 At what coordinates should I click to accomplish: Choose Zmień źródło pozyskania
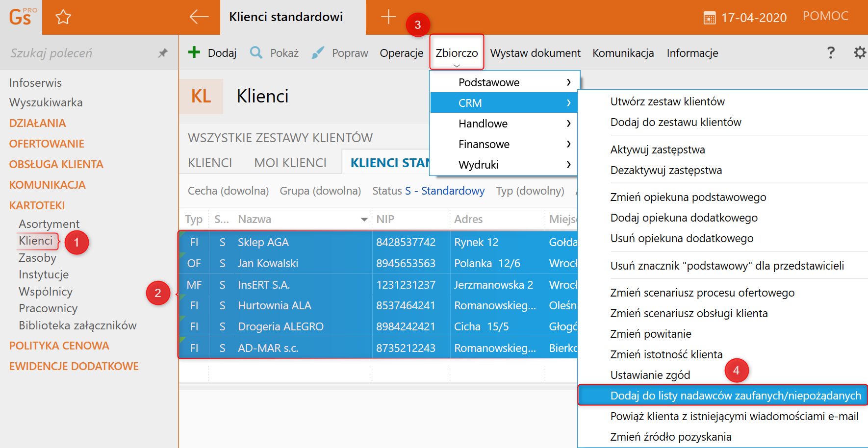click(x=671, y=437)
